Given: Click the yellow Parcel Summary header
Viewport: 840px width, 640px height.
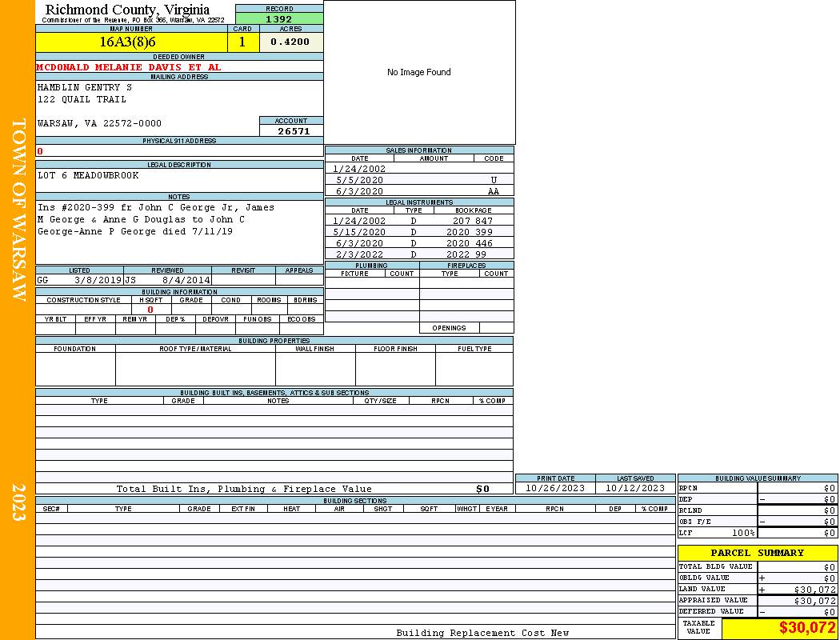Looking at the screenshot, I should click(x=757, y=553).
